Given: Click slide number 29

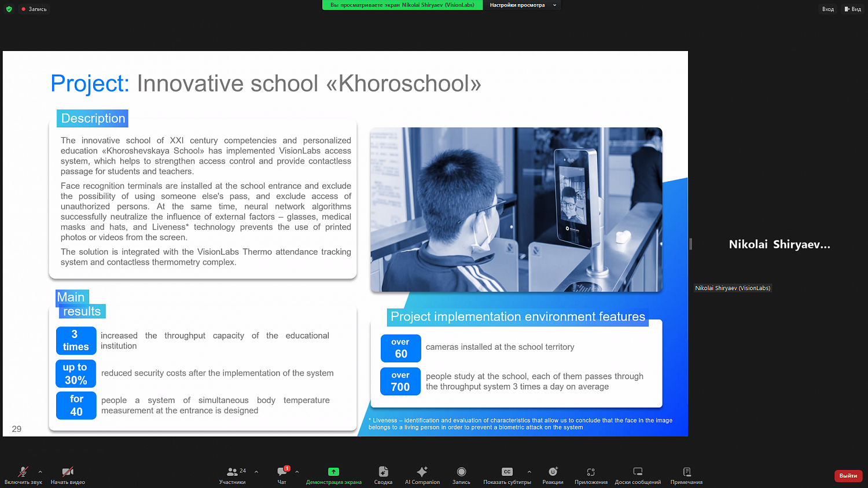Looking at the screenshot, I should coord(16,429).
